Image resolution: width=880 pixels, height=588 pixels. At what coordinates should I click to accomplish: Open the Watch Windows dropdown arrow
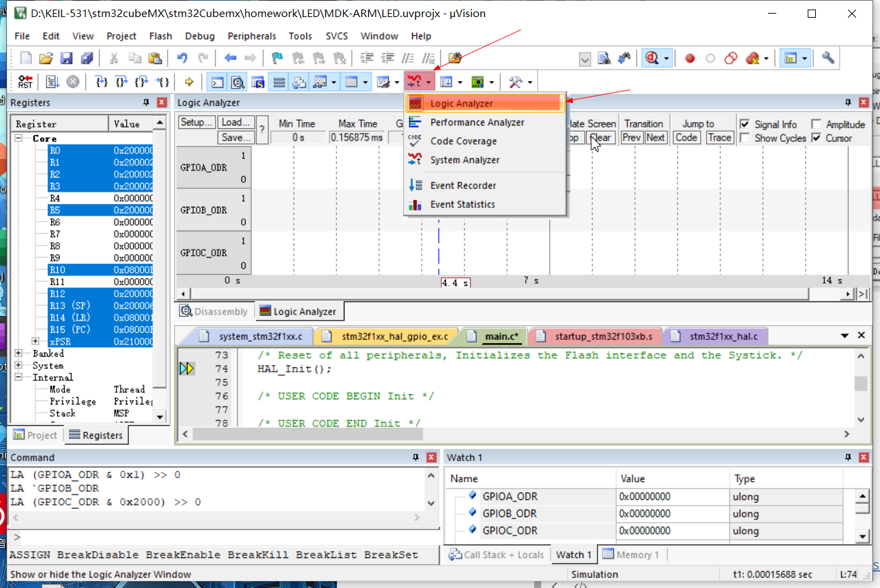point(334,83)
